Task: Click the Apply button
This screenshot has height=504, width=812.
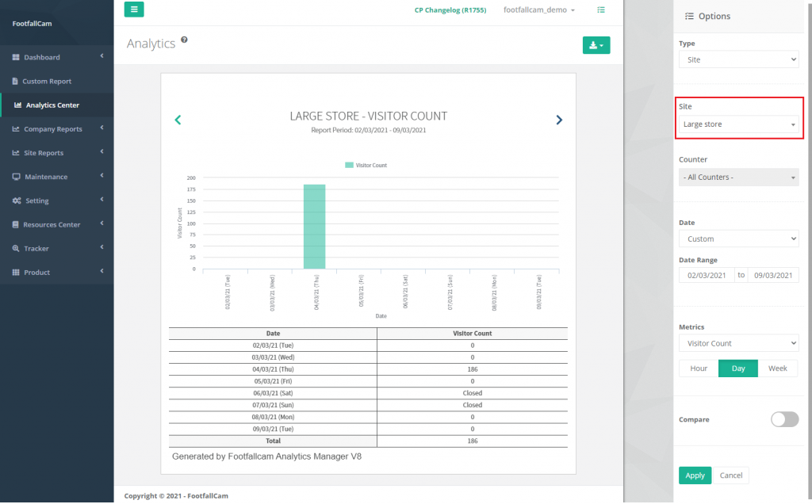Action: (695, 475)
